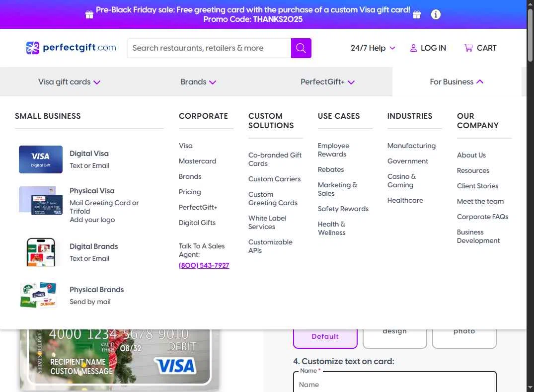
Task: Open Meet the team page
Action: [x=480, y=201]
